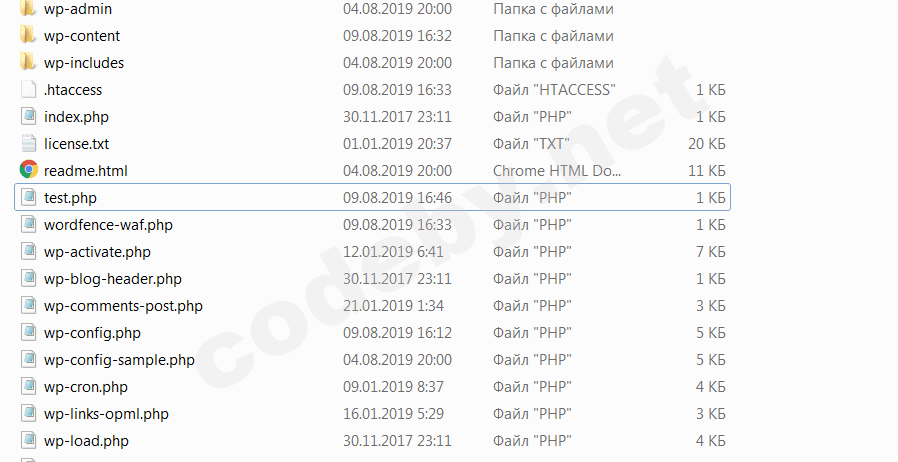
Task: Click the wp-includes folder icon
Action: (28, 63)
